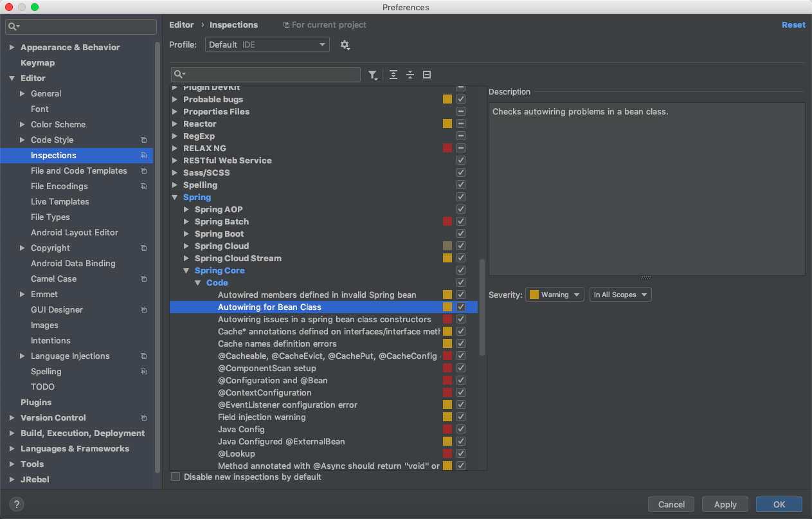Open the profile gear settings icon
Image resolution: width=812 pixels, height=519 pixels.
point(345,45)
